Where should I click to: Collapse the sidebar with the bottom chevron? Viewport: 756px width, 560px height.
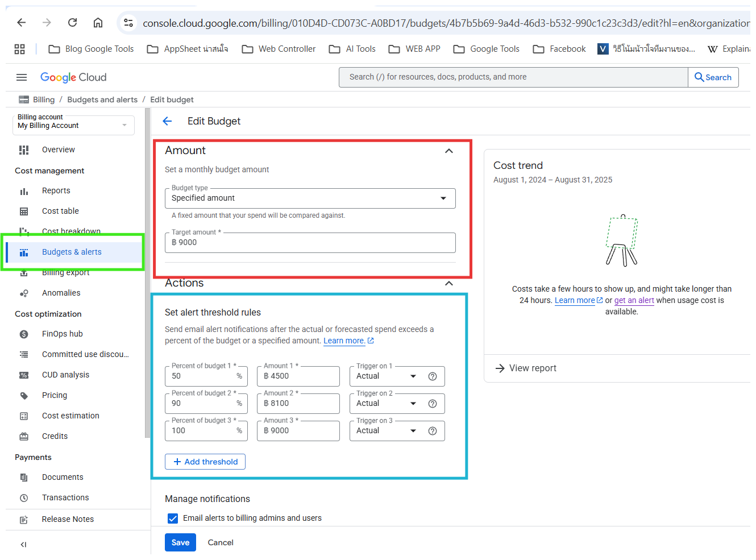pos(23,545)
